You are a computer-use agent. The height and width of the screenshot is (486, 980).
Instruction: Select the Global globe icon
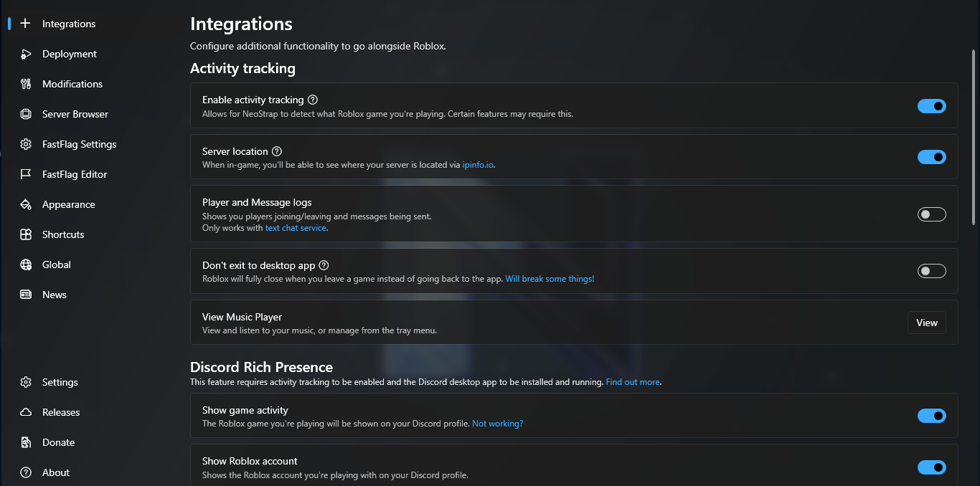tap(26, 265)
